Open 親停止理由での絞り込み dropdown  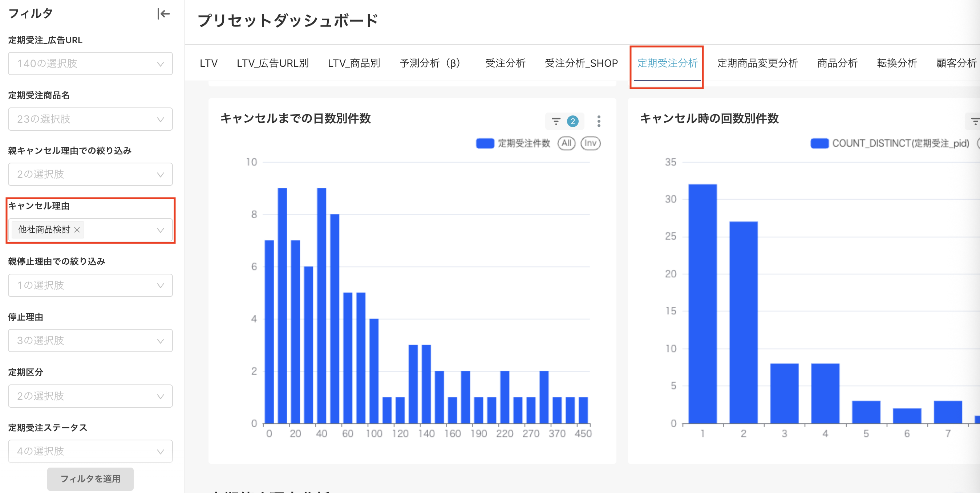[90, 285]
